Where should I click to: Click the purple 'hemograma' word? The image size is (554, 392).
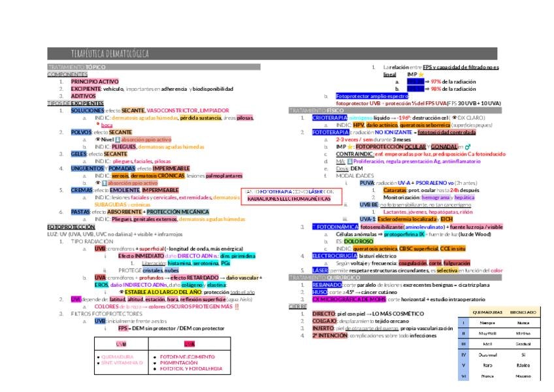(435, 197)
